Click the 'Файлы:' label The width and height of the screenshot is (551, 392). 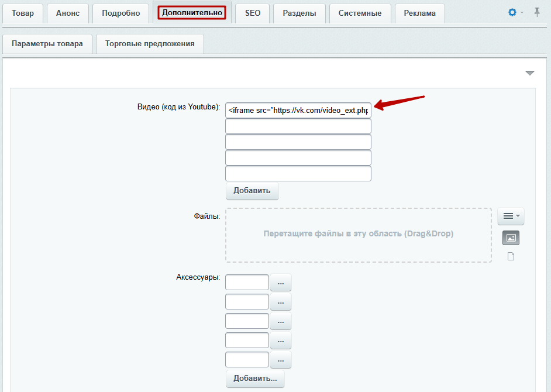[207, 216]
